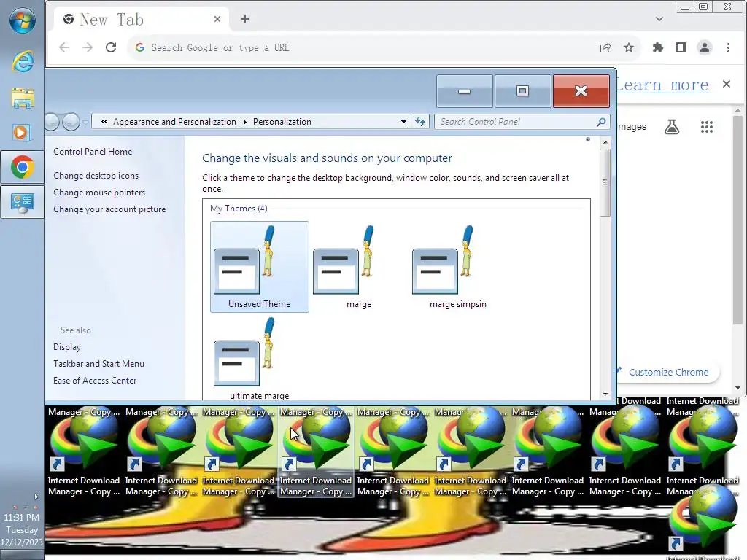Switch to Chrome via taskbar icon
Viewport: 747px width, 560px height.
(23, 167)
